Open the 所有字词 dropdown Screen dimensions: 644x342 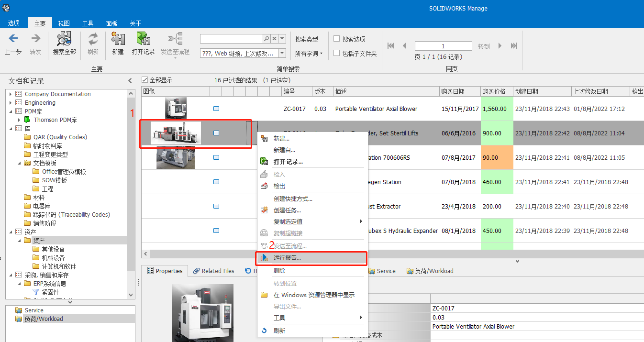pyautogui.click(x=309, y=54)
